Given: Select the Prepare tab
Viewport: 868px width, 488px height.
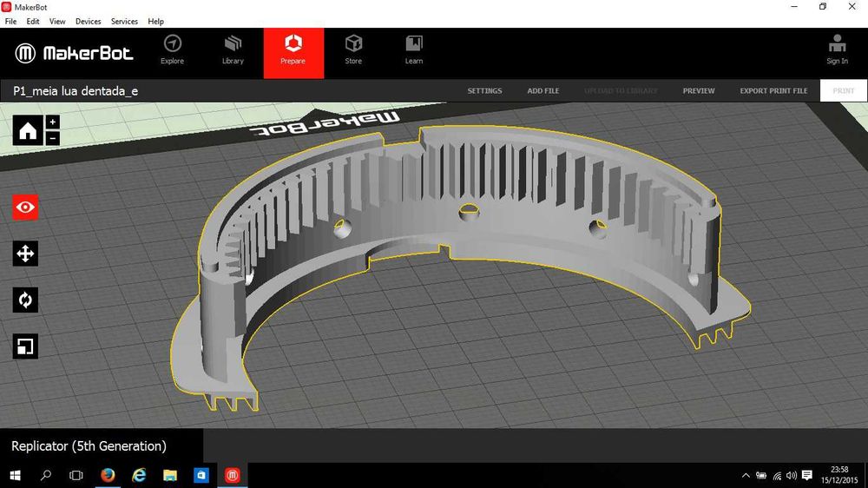Looking at the screenshot, I should tap(293, 53).
